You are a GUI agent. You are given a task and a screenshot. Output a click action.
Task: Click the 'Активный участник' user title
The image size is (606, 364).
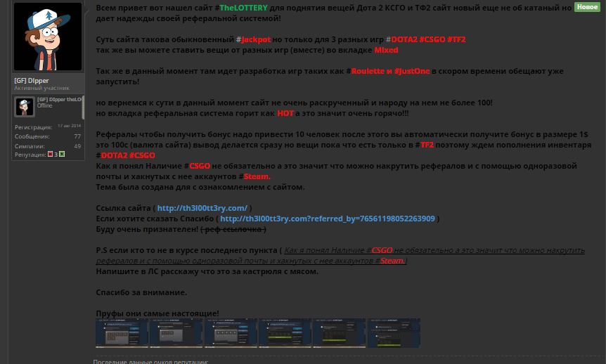(41, 88)
